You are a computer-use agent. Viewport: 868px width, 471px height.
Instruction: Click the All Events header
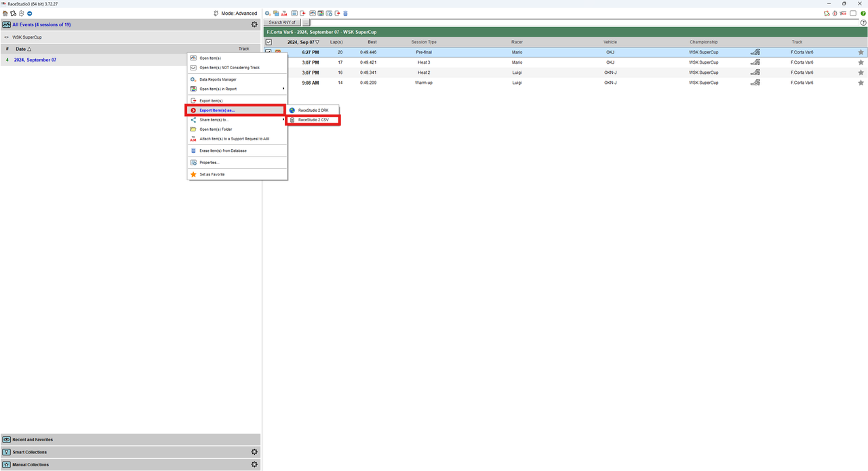(130, 24)
